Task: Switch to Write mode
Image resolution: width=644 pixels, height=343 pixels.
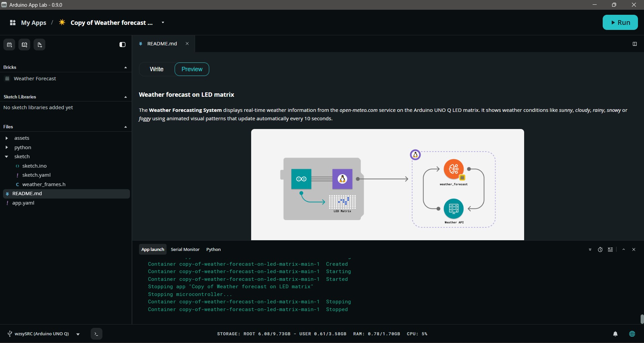Action: click(156, 69)
